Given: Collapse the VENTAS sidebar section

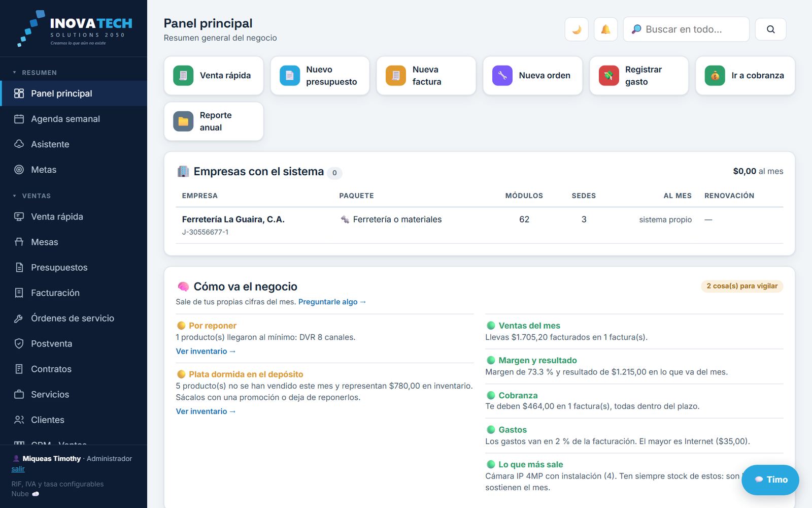Looking at the screenshot, I should click(31, 196).
